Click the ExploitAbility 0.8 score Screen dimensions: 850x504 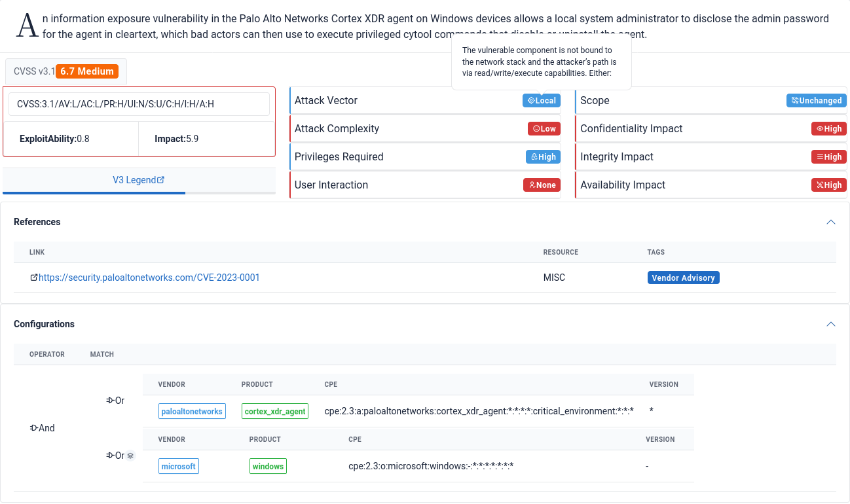54,139
